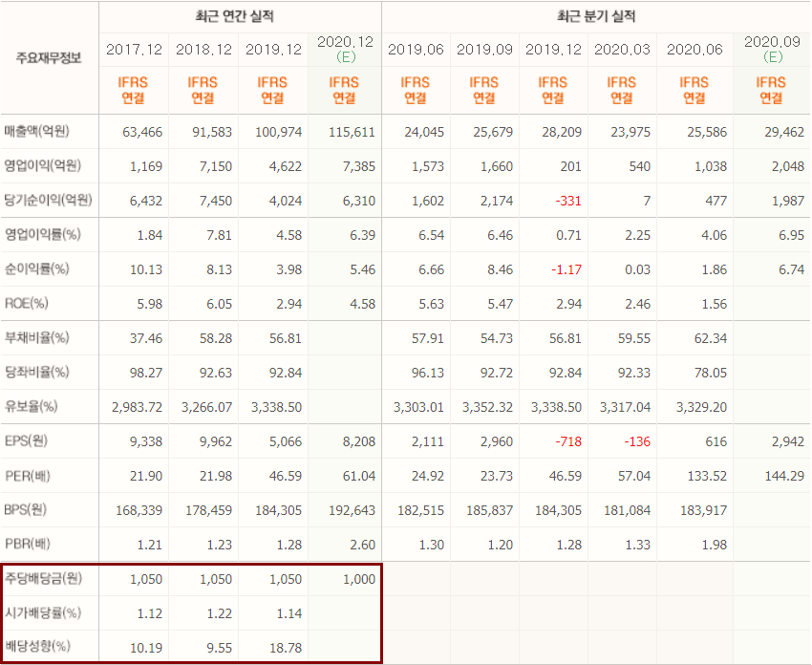Image resolution: width=812 pixels, height=665 pixels.
Task: Click the 부채비율(%) row label
Action: (x=36, y=337)
